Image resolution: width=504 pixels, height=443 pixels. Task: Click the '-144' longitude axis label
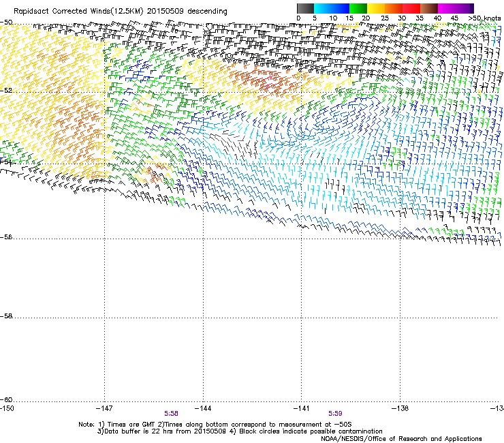pos(203,408)
